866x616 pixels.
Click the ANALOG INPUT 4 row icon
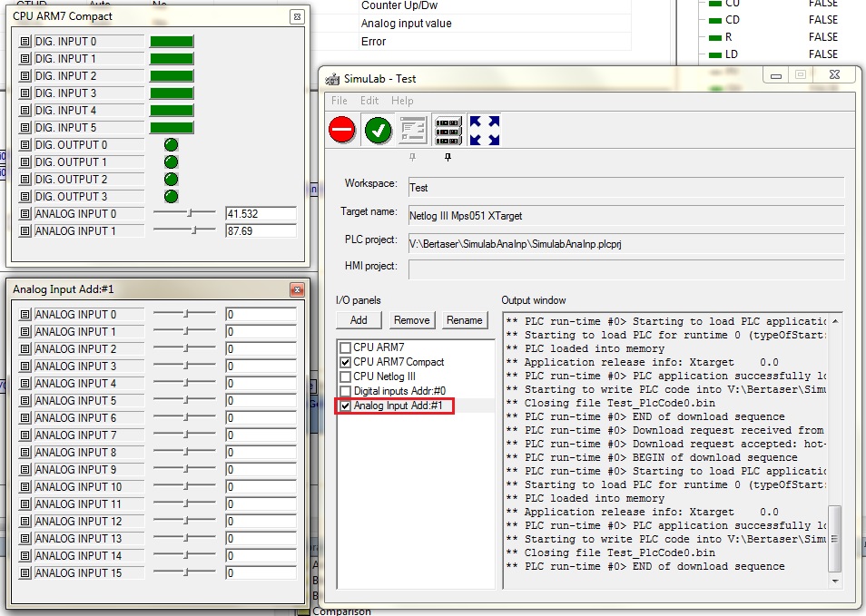pyautogui.click(x=25, y=384)
